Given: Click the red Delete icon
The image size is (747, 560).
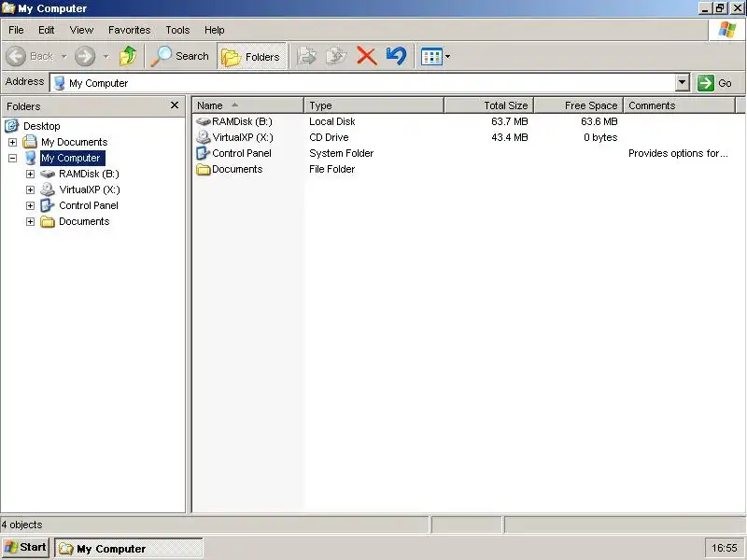Looking at the screenshot, I should pos(366,56).
